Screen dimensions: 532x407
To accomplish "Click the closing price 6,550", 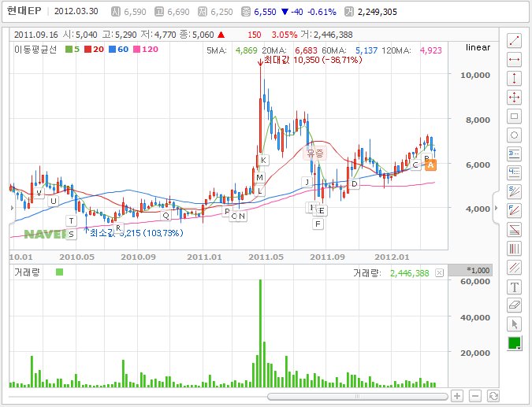I will pyautogui.click(x=265, y=12).
